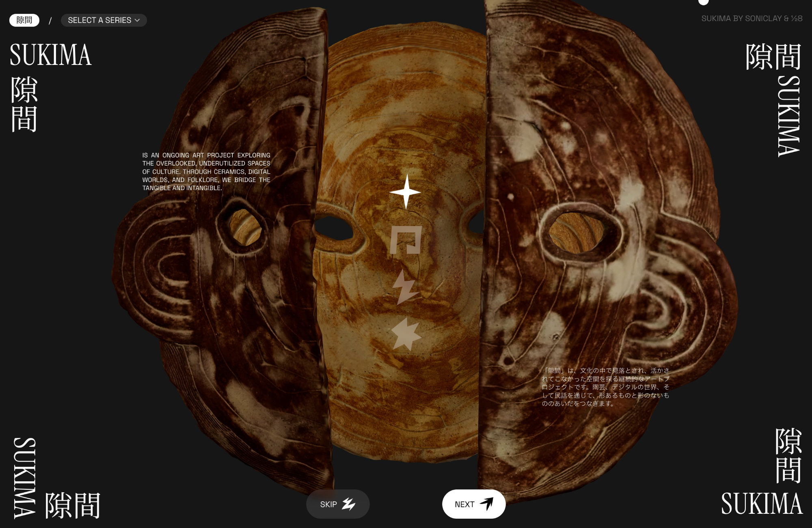Click the large SUKIMA title at top-left
812x528 pixels.
[x=52, y=54]
